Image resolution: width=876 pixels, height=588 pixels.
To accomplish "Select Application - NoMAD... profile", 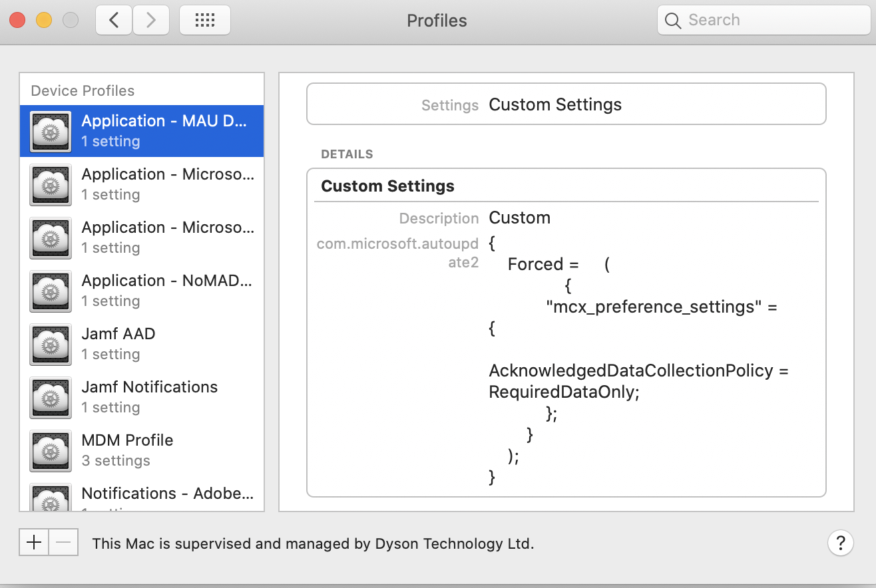I will [166, 290].
